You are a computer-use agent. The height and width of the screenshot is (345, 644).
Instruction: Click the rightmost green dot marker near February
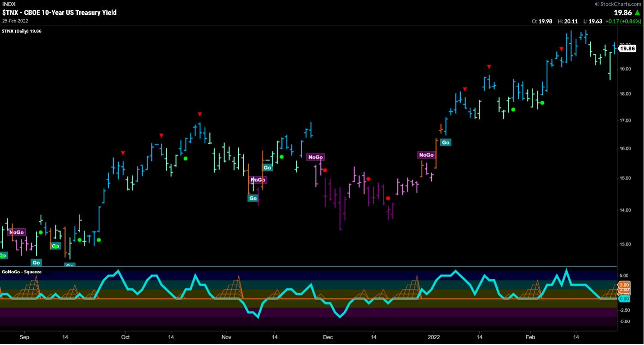click(x=543, y=103)
